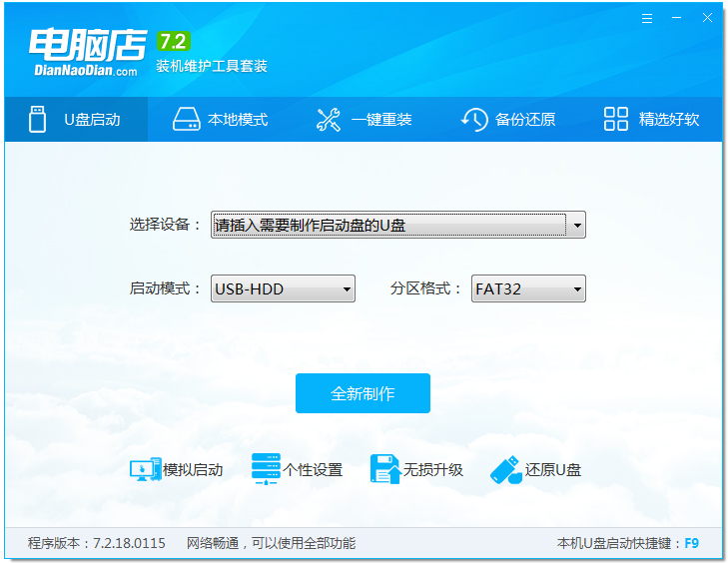Screen dimensions: 728x563
Task: Click the floppy disk icon for 无损升级
Action: [x=385, y=469]
